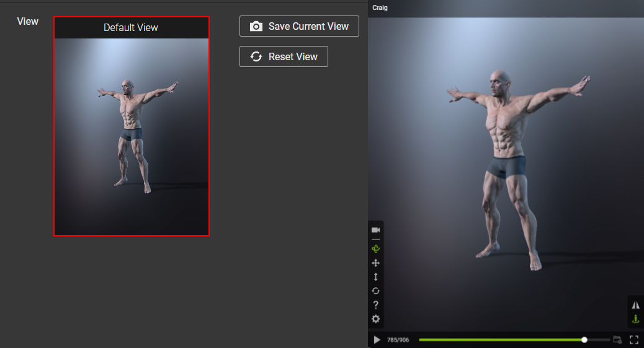Play the animation preview
Viewport: 644px width, 348px height.
(377, 340)
